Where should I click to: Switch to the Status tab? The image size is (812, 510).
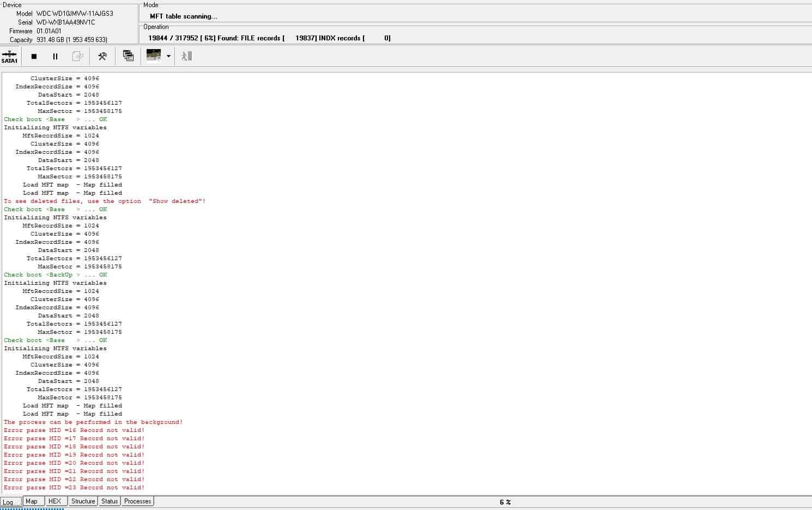point(110,501)
